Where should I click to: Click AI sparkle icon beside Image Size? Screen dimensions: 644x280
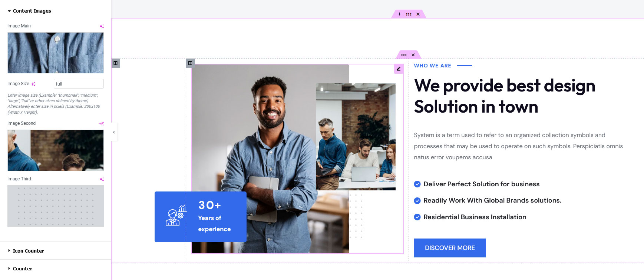click(x=33, y=84)
